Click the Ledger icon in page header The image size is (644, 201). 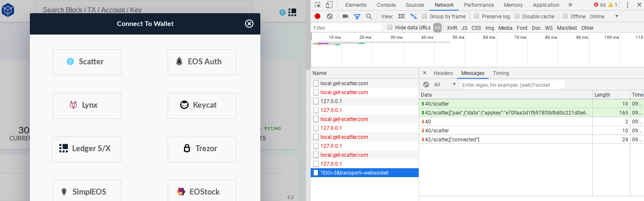pos(292,12)
